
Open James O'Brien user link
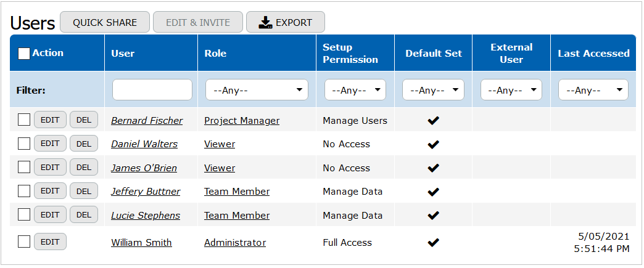coord(144,168)
